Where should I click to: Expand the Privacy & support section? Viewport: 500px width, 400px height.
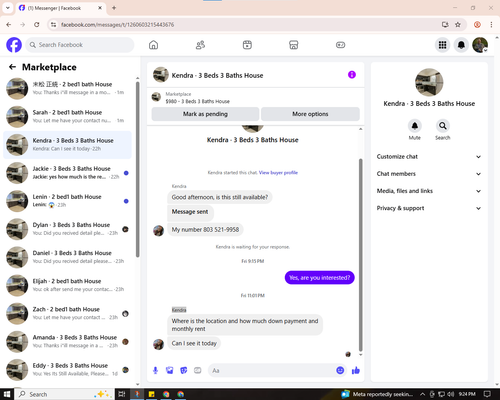429,208
